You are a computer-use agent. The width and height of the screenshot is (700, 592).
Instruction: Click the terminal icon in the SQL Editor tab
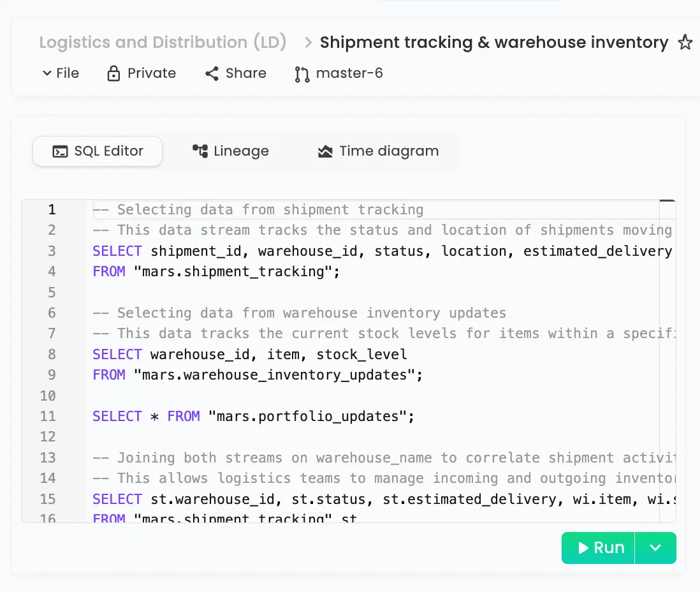pos(60,152)
